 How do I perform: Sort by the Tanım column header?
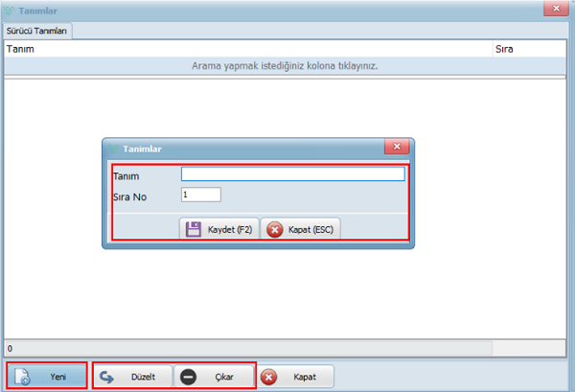(192, 47)
